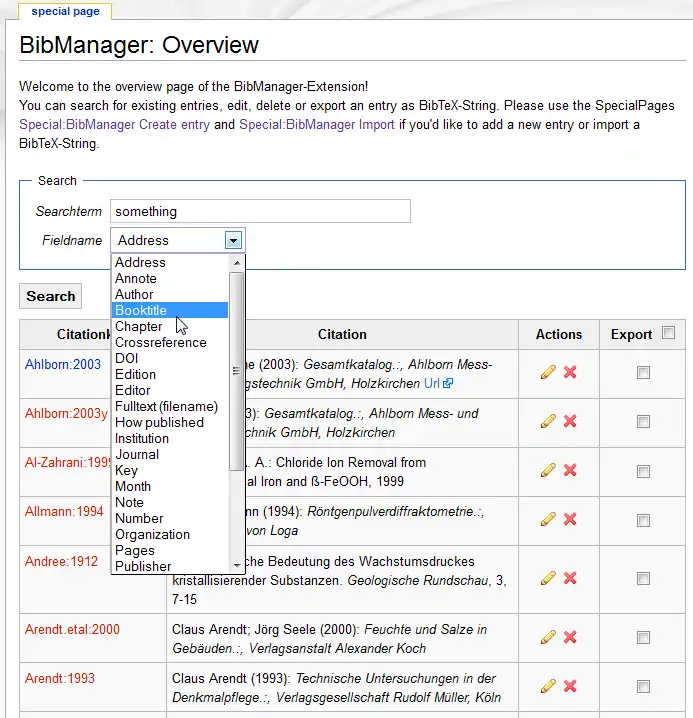Delete the Arendt:1993 entry with red X
Image resolution: width=693 pixels, height=718 pixels.
(570, 685)
